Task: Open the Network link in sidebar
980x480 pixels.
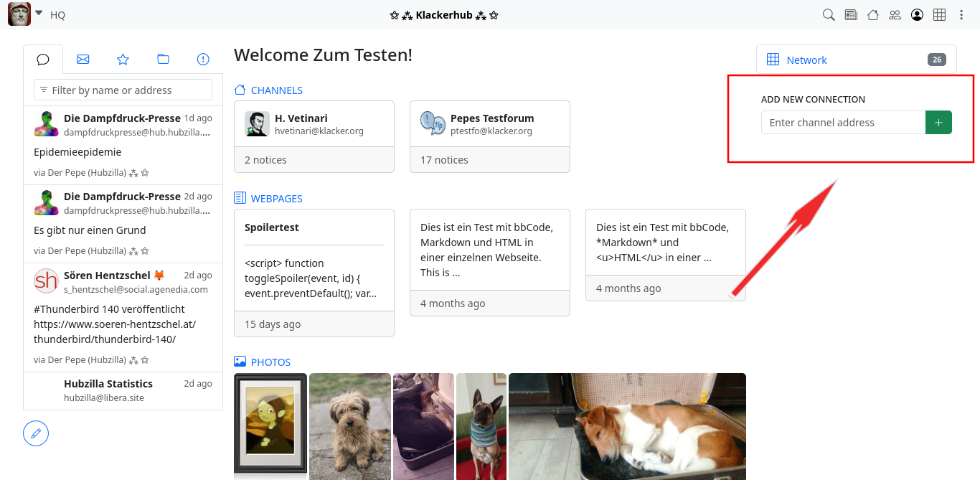Action: (x=806, y=60)
